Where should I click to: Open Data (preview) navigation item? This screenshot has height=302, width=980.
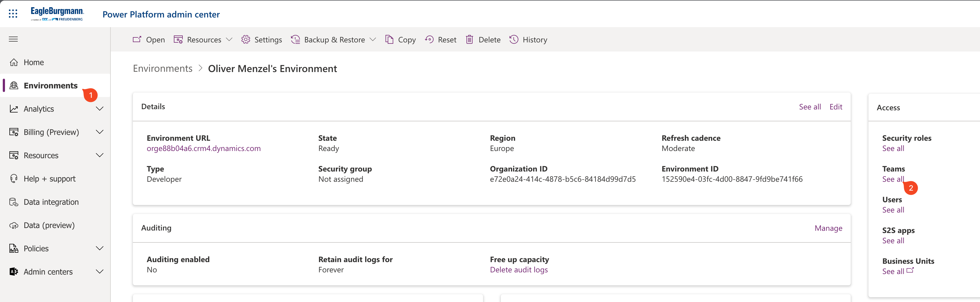pyautogui.click(x=49, y=226)
